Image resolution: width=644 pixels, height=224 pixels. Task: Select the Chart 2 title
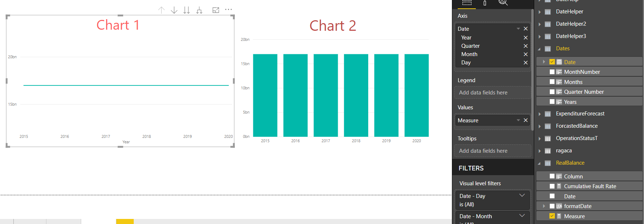pos(333,26)
